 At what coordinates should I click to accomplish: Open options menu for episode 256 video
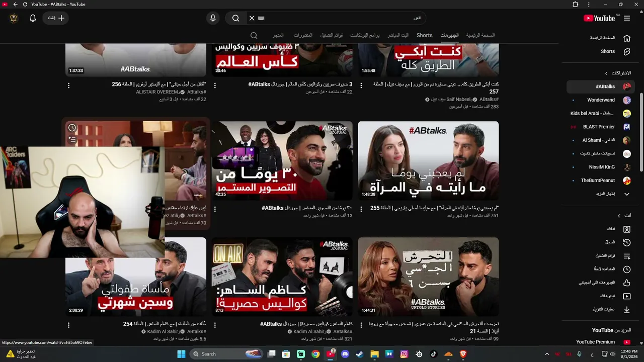tap(69, 85)
